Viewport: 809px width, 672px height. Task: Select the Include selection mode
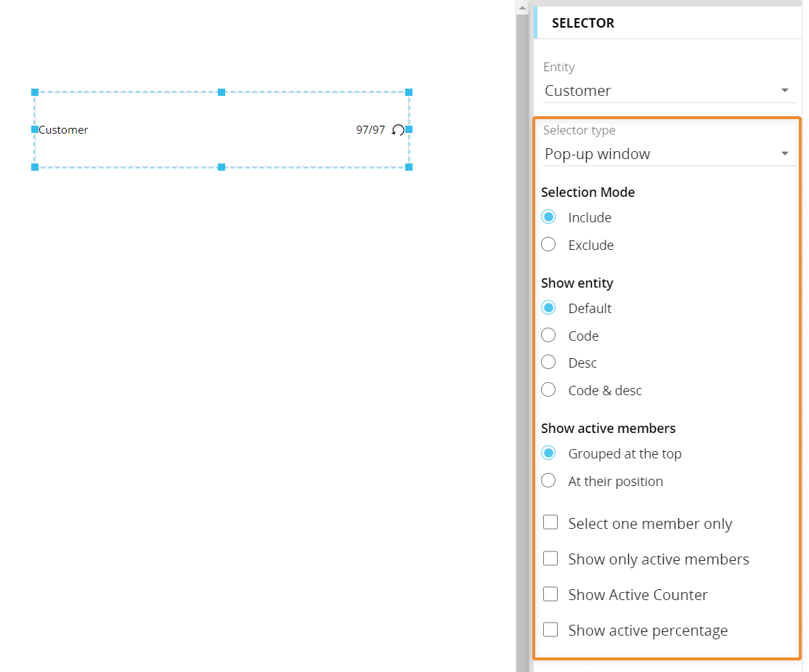[549, 217]
